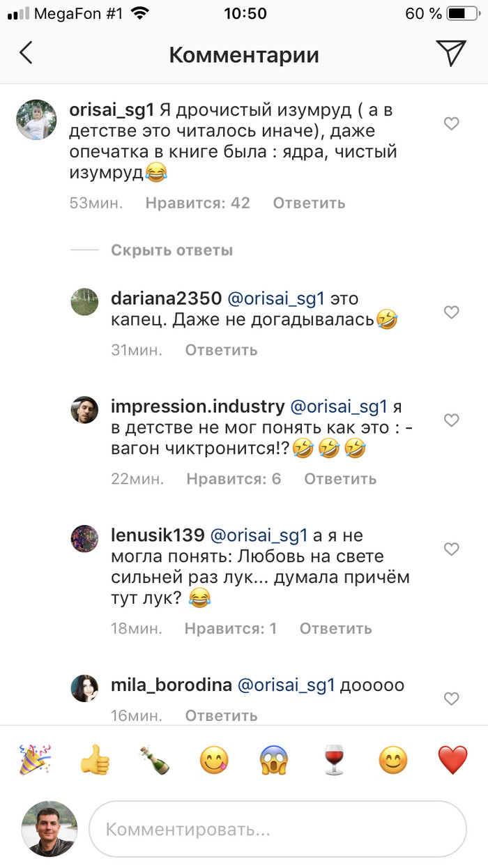Viewport: 488px width, 868px height.
Task: Tap the Комментировать input field
Action: click(277, 830)
